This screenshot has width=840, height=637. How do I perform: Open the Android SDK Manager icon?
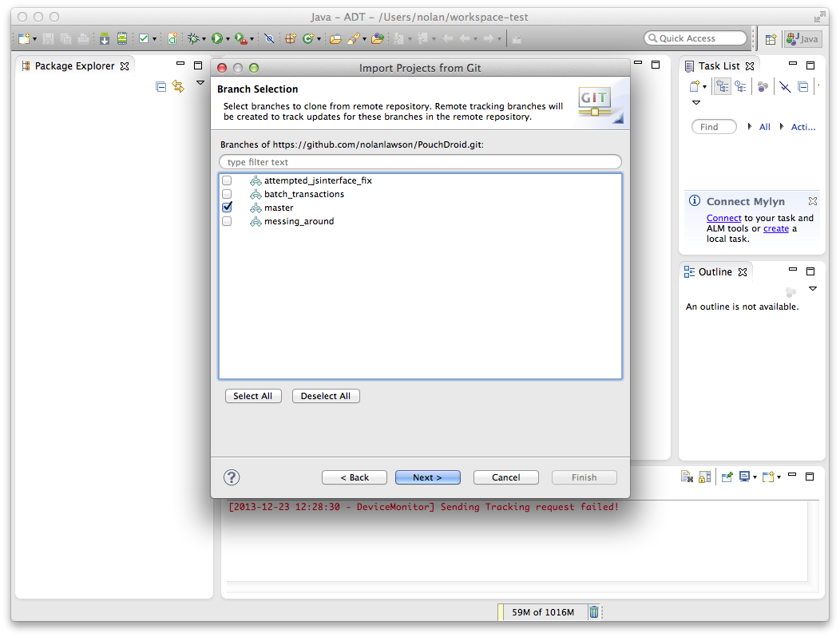click(x=105, y=38)
